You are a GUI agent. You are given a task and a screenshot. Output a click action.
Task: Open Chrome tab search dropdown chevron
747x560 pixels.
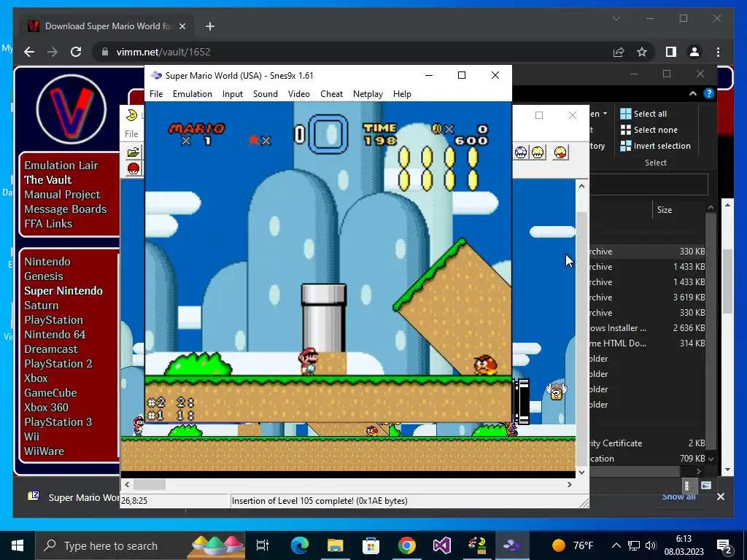tap(616, 18)
